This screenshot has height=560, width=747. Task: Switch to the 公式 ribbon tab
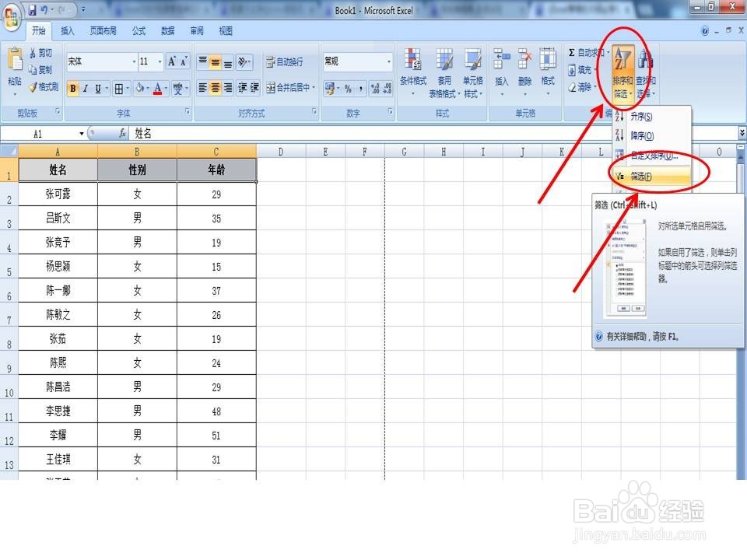click(x=139, y=31)
